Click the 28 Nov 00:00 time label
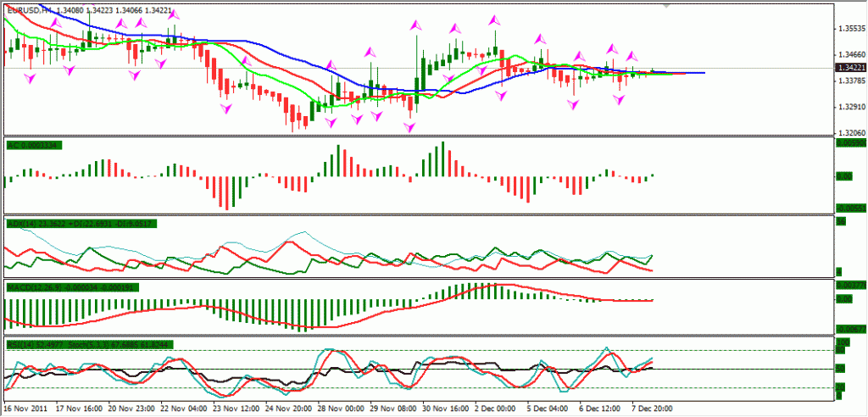This screenshot has height=417, width=868. tap(339, 409)
